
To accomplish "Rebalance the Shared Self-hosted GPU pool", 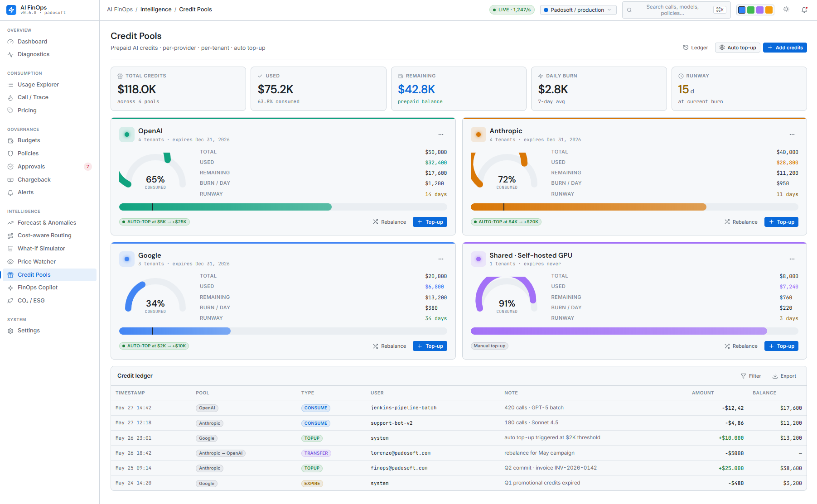I will click(x=741, y=346).
